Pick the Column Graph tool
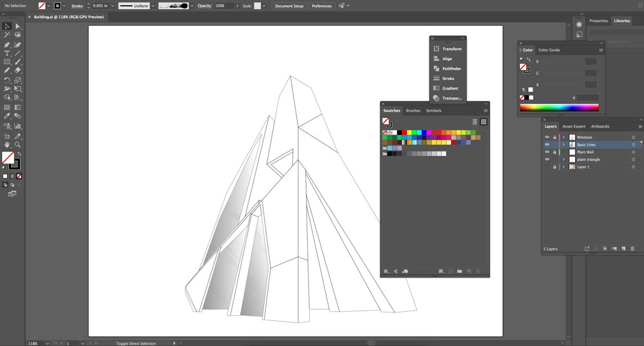644x346 pixels. point(17,126)
